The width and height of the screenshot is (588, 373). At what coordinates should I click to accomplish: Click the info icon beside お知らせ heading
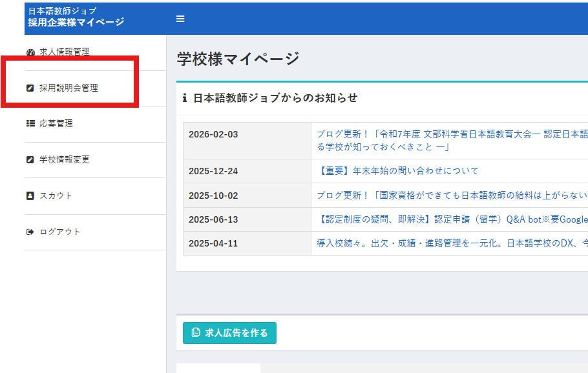185,98
